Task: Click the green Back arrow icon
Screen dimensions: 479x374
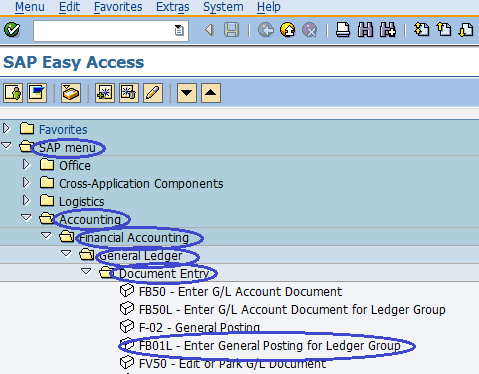Action: [266, 30]
